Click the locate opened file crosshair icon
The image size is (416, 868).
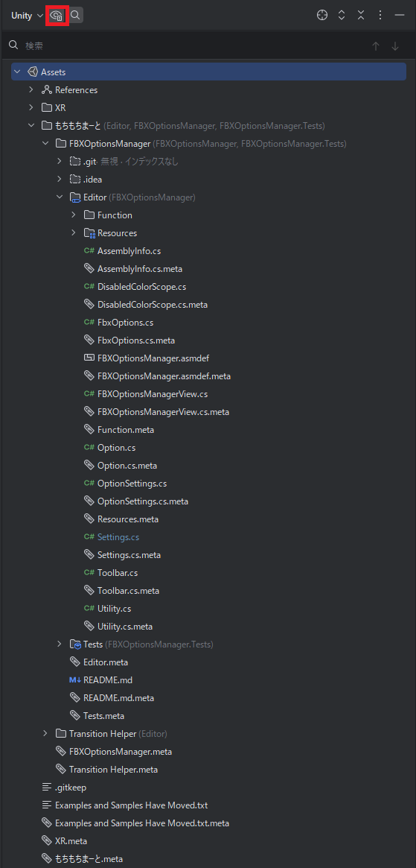322,16
